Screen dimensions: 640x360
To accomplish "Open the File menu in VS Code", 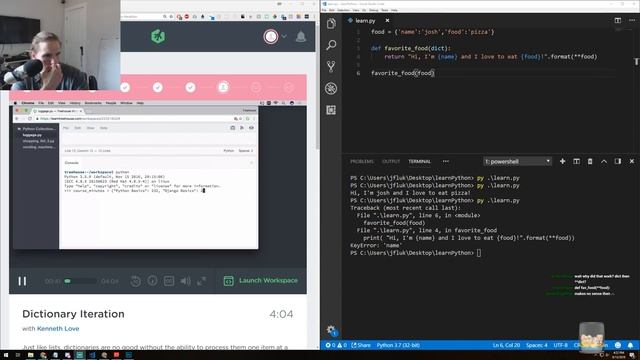I will [324, 10].
